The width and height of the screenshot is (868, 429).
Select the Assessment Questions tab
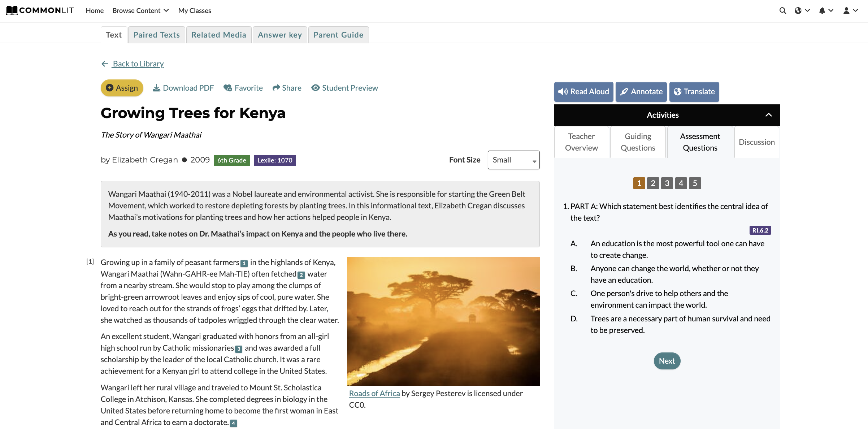(x=700, y=142)
